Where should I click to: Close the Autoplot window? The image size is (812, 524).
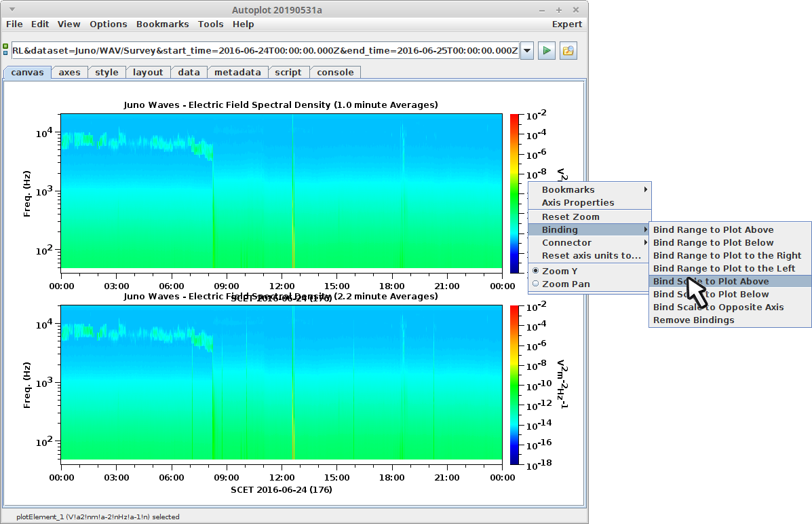[576, 10]
